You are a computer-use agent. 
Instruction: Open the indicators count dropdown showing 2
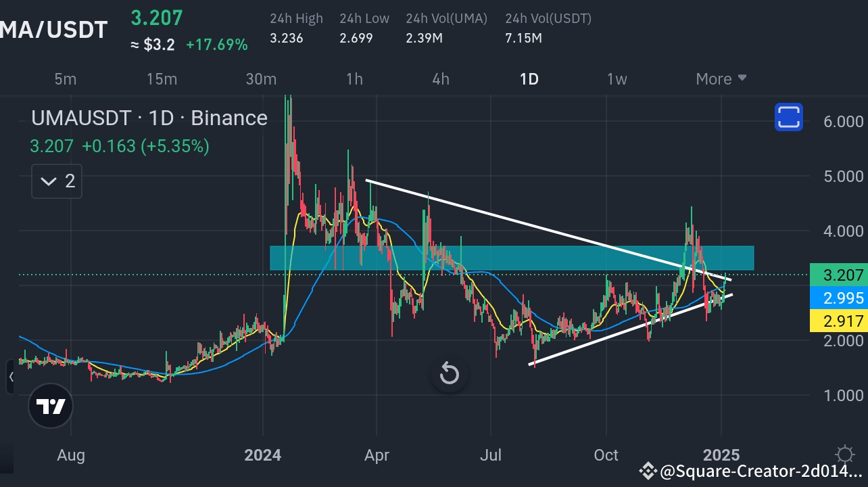point(56,181)
